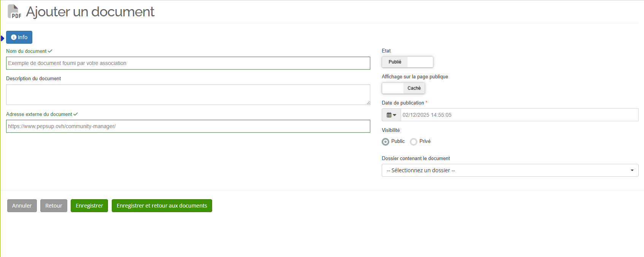
Task: Open the calendar date picker icon
Action: pos(391,115)
